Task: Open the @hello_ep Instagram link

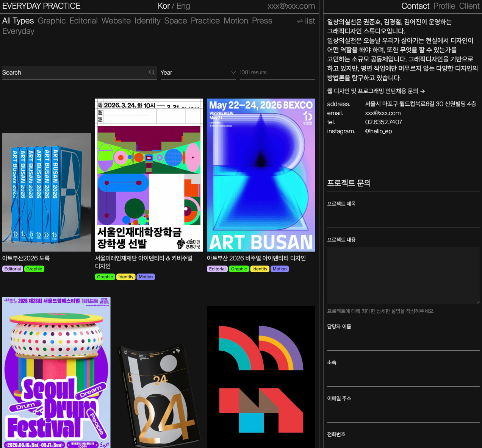Action: point(378,131)
